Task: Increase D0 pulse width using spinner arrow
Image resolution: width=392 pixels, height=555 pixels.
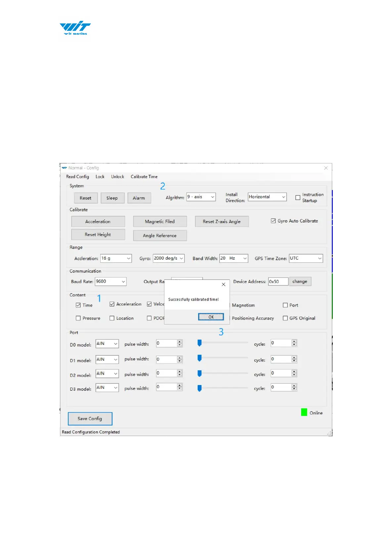Action: tap(180, 342)
